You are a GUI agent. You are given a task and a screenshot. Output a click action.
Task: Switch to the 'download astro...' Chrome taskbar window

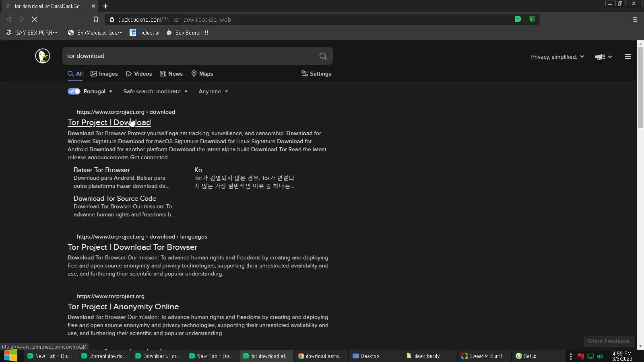click(321, 356)
